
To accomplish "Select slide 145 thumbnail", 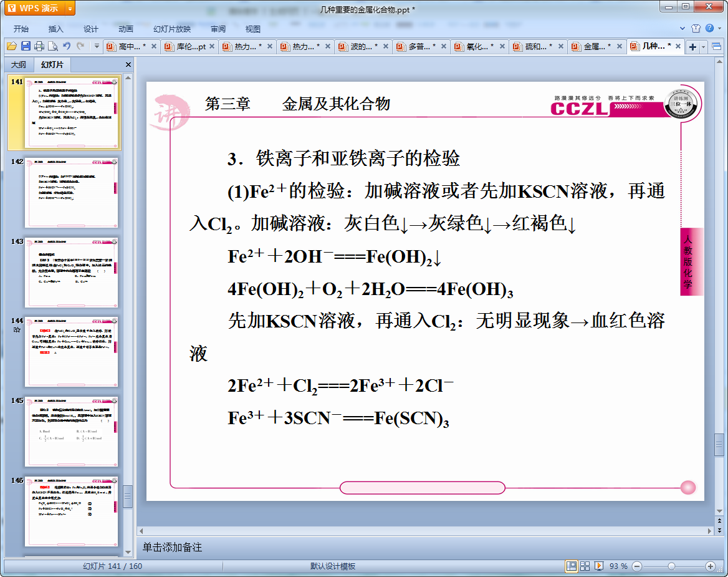I will coord(72,432).
